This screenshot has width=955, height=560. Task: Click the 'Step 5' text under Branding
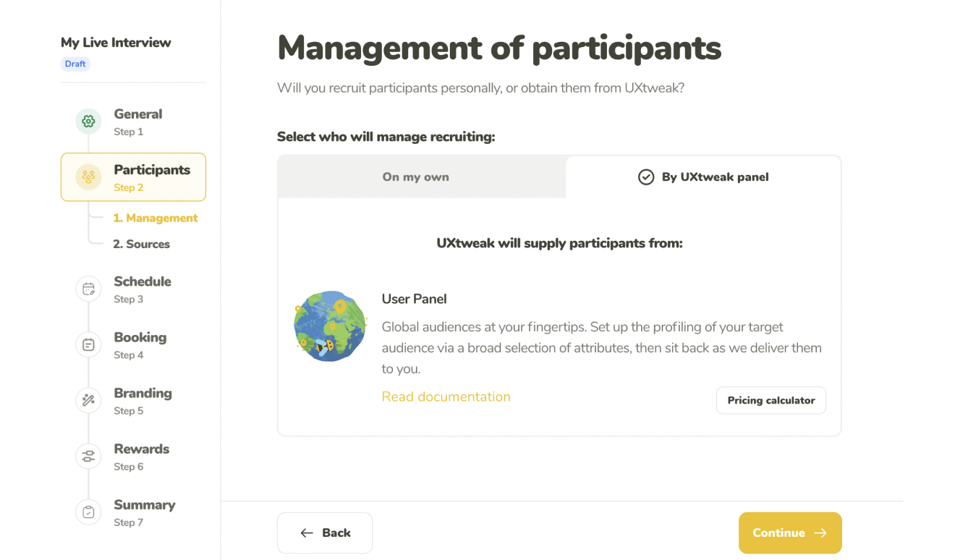[129, 410]
